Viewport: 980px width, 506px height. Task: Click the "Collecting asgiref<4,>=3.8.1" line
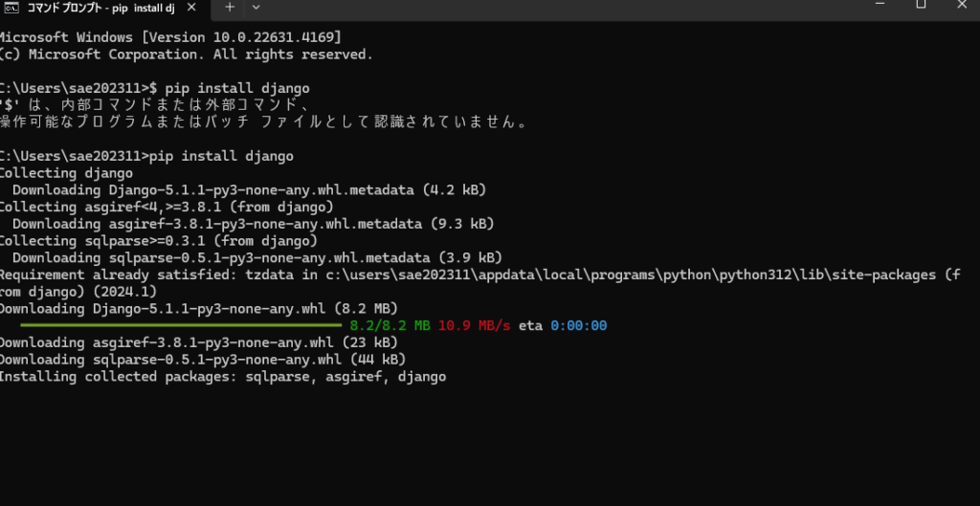[x=167, y=207]
